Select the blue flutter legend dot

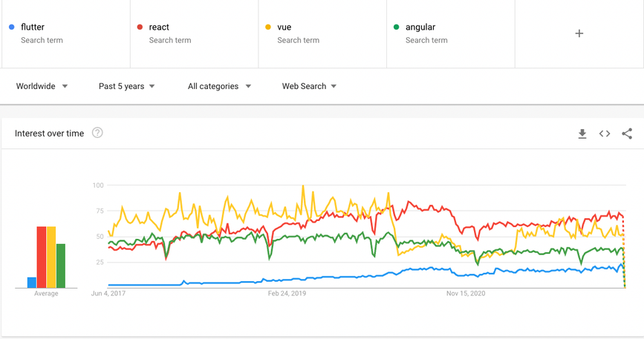click(11, 27)
